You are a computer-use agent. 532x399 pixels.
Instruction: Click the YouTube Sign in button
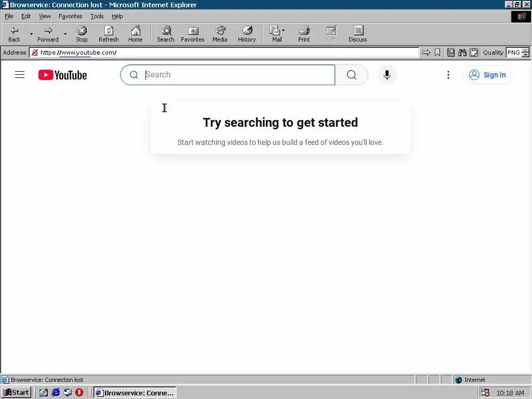click(x=488, y=75)
